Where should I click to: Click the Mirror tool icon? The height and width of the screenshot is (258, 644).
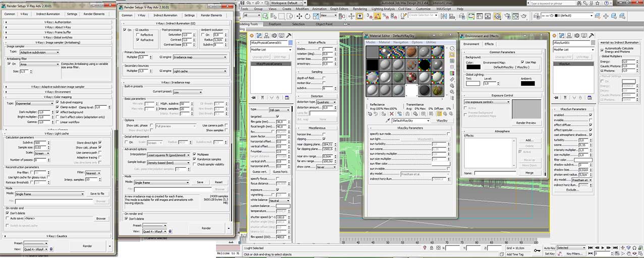[444, 16]
